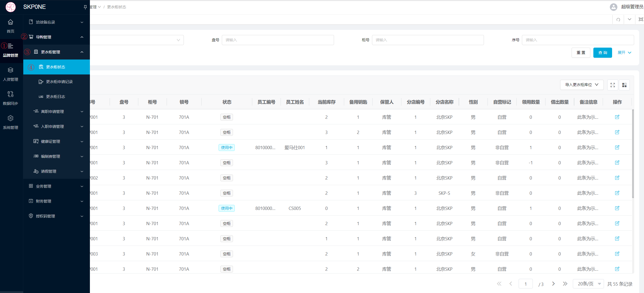Screen dimensions: 644x293
Task: Open the partially hidden filter select dropdown
Action: coord(137,40)
